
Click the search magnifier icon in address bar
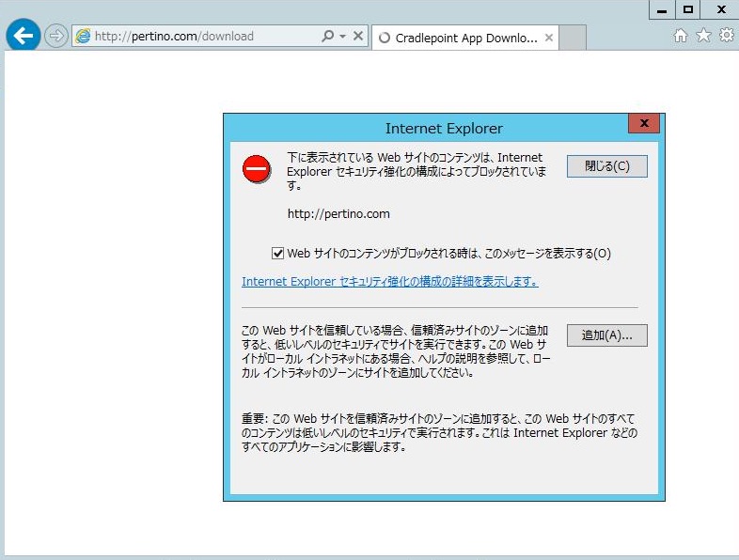click(327, 36)
